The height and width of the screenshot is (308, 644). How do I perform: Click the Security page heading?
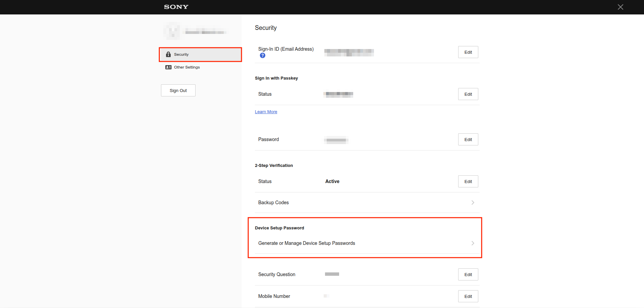[x=266, y=28]
